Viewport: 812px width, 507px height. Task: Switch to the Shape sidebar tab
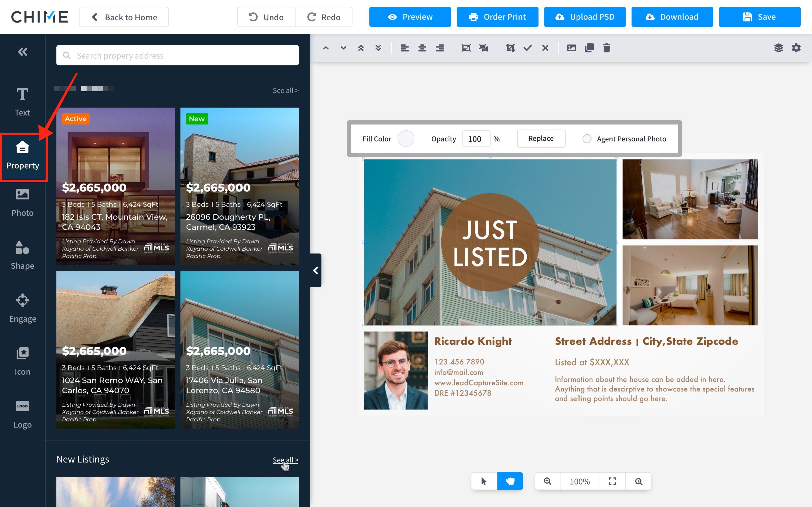[x=23, y=255]
